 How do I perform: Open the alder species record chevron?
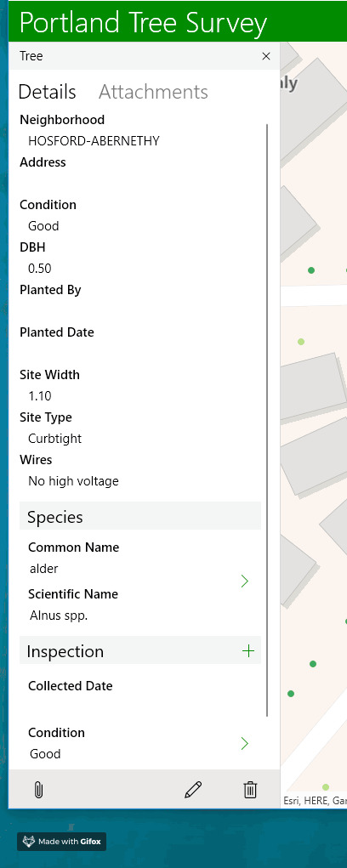[x=245, y=581]
